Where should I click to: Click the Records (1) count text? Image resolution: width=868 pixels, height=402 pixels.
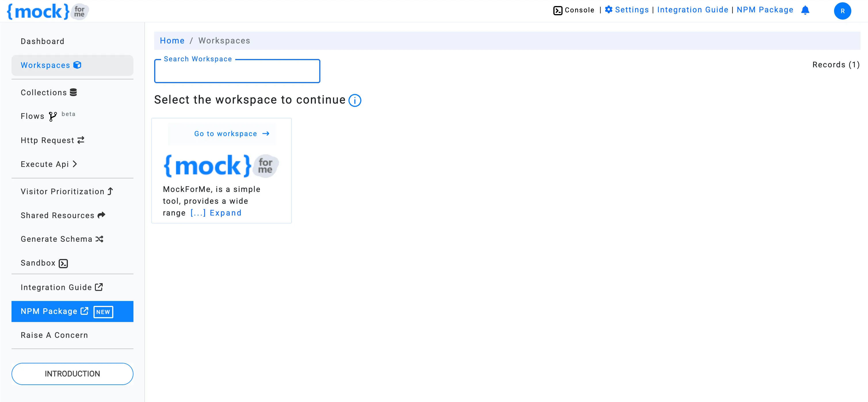coord(836,65)
